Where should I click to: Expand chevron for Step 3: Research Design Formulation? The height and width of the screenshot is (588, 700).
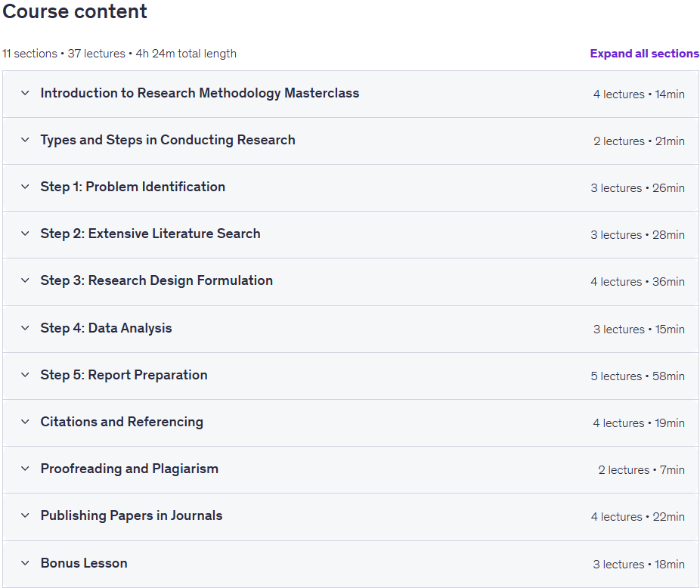coord(26,280)
